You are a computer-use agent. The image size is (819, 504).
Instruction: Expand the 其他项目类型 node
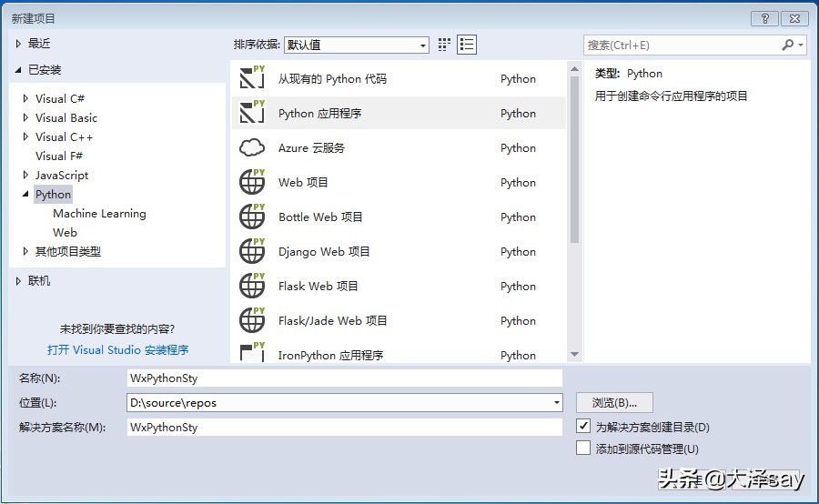click(25, 251)
